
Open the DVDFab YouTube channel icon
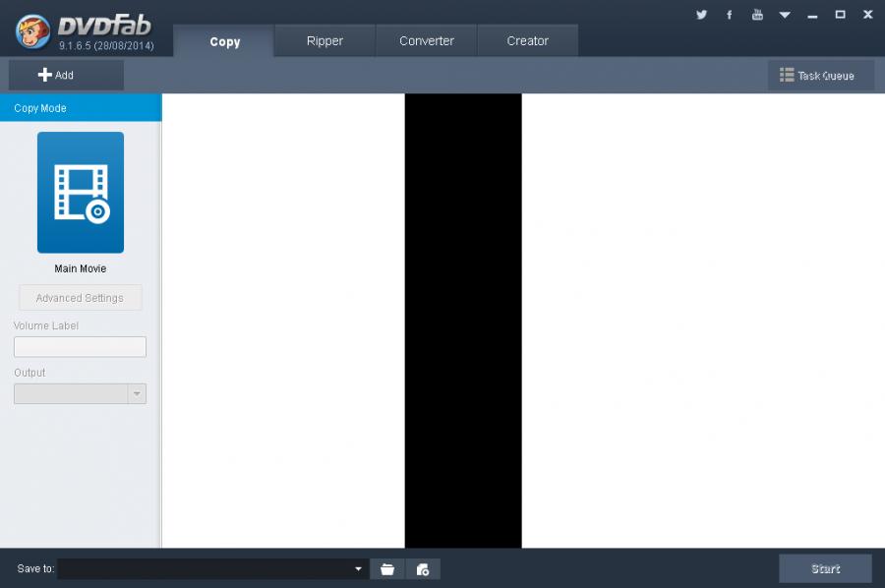[757, 15]
